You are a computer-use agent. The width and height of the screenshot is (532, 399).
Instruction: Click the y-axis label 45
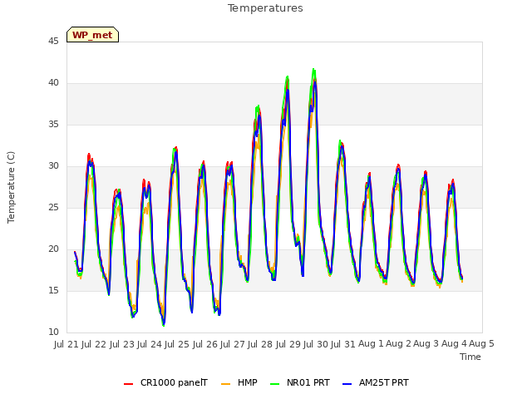53,42
